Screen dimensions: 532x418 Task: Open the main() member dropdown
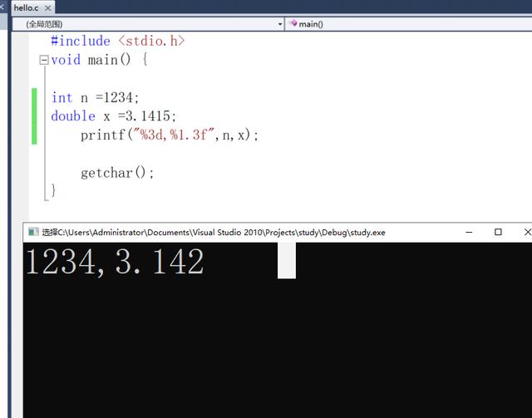[408, 24]
